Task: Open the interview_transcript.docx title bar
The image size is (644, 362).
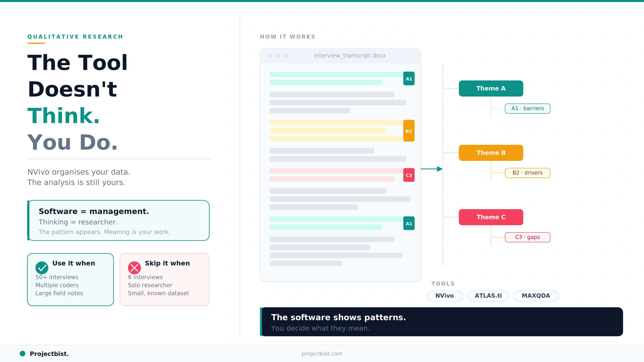Action: (x=350, y=56)
